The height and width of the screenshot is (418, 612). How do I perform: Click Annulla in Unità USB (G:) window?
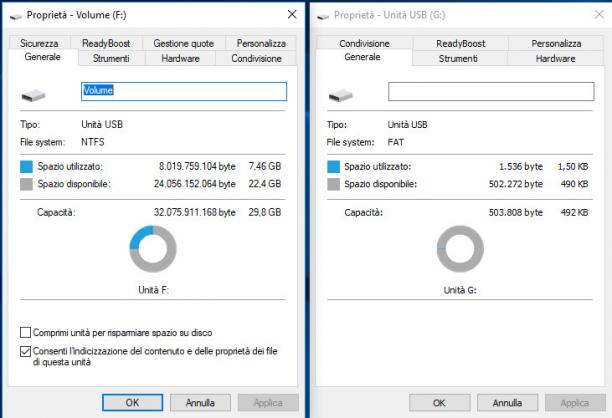click(x=507, y=402)
